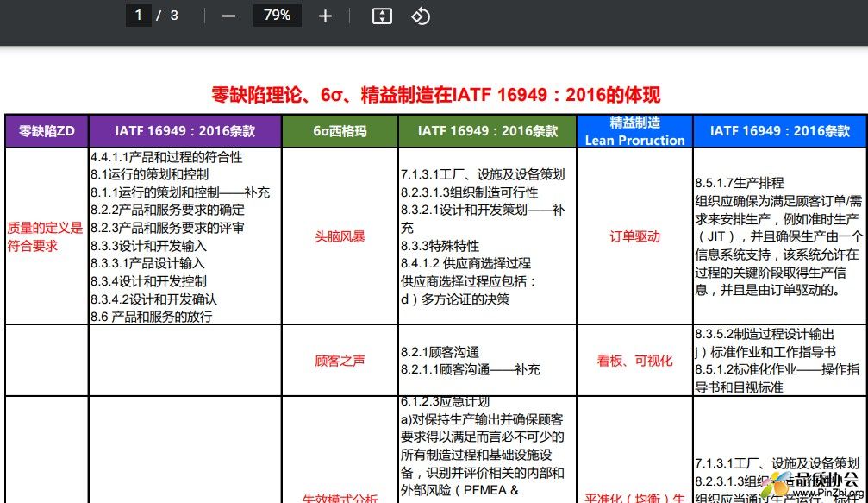This screenshot has height=503, width=868.
Task: Select the line 8.2.3产品和服务要求的评审
Action: coord(167,228)
